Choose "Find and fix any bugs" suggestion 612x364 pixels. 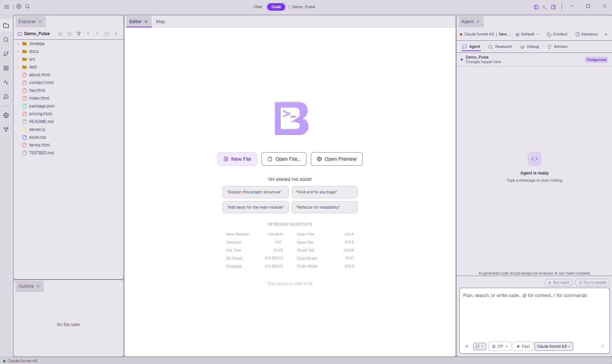point(324,192)
